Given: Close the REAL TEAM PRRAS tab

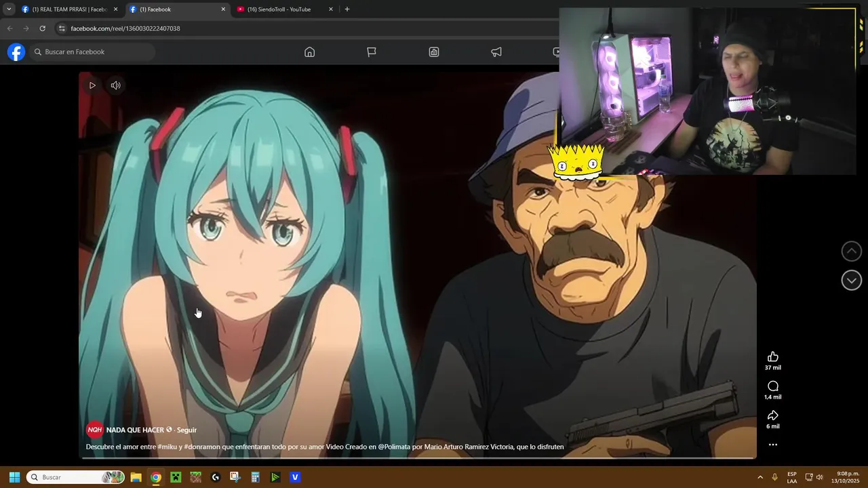Looking at the screenshot, I should (115, 9).
